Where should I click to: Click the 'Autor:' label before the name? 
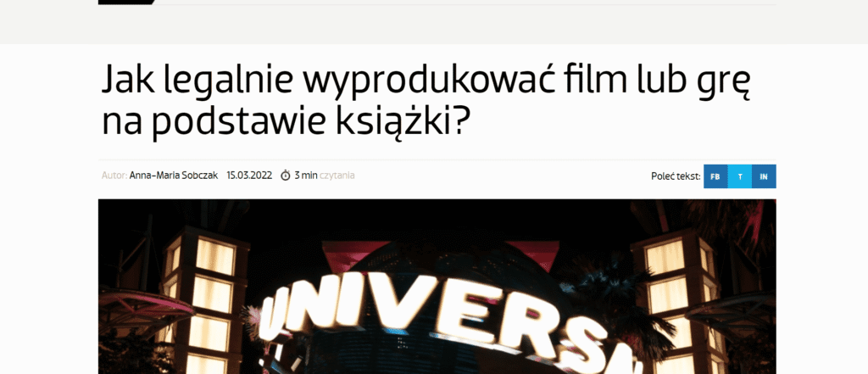tap(114, 176)
